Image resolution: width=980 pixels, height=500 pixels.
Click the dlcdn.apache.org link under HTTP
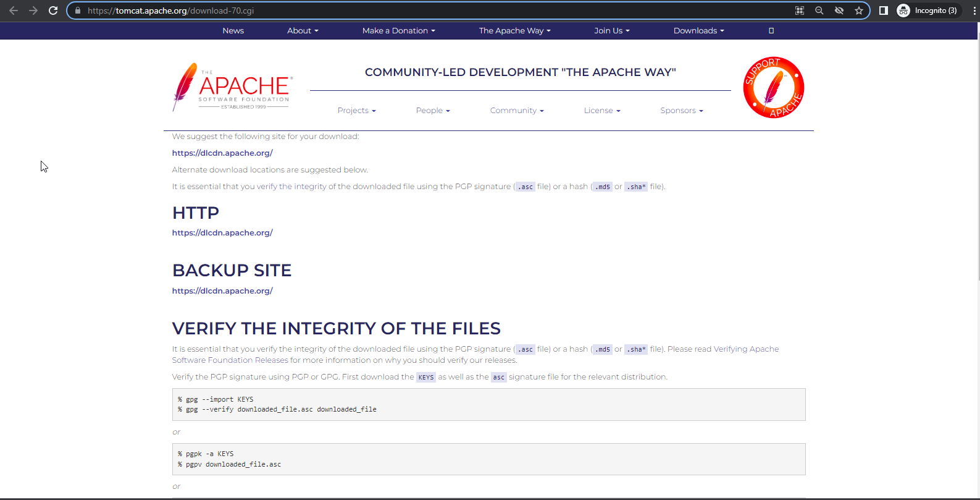point(222,233)
